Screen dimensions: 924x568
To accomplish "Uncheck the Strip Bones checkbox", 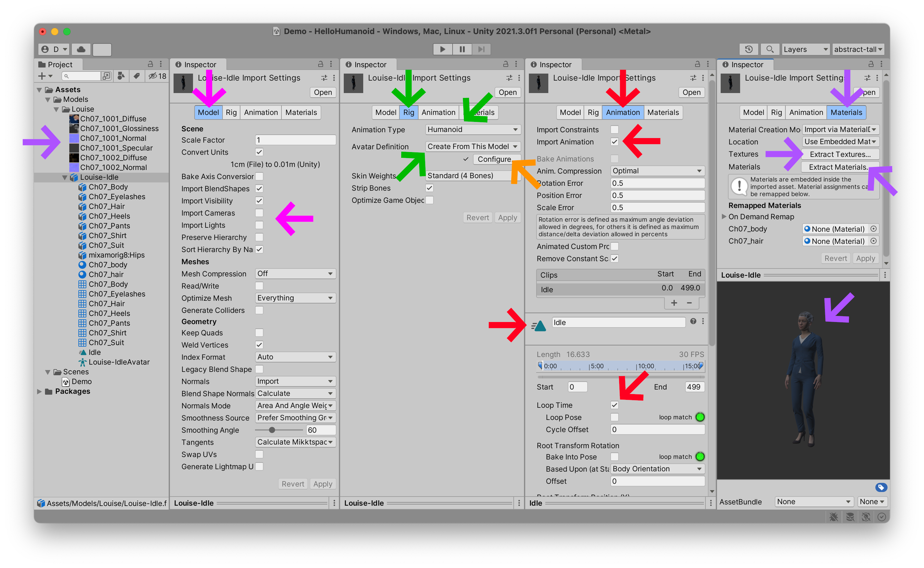I will pyautogui.click(x=429, y=188).
